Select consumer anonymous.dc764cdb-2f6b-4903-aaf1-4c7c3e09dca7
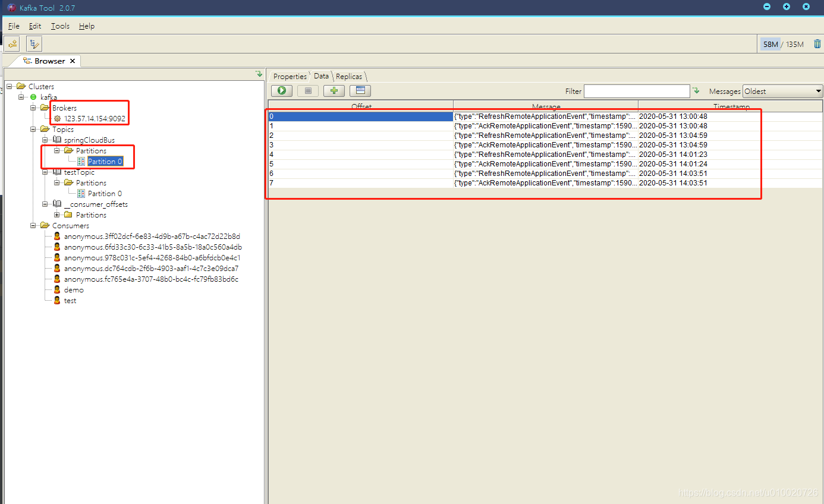 [151, 268]
